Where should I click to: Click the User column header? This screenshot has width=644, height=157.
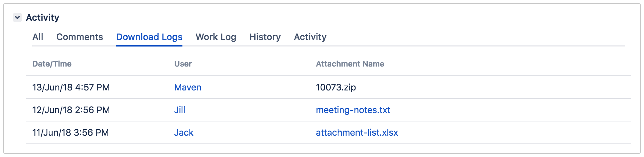(183, 64)
